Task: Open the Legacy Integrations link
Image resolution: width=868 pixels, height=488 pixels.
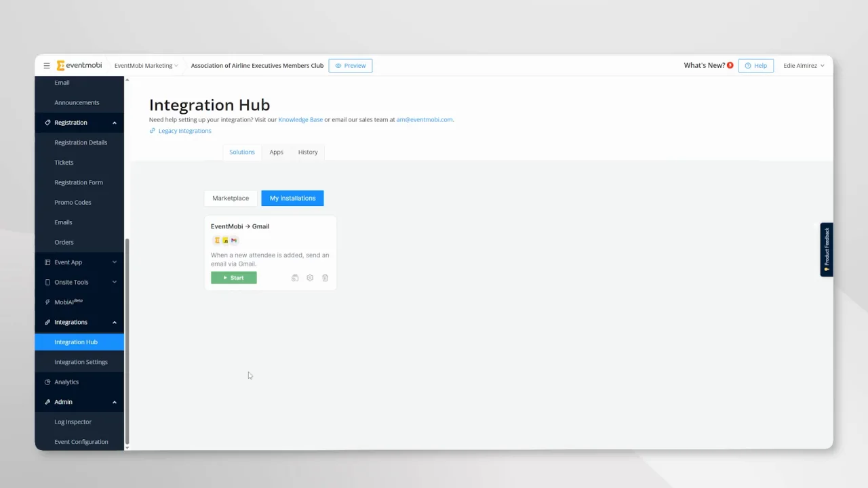Action: [x=180, y=131]
